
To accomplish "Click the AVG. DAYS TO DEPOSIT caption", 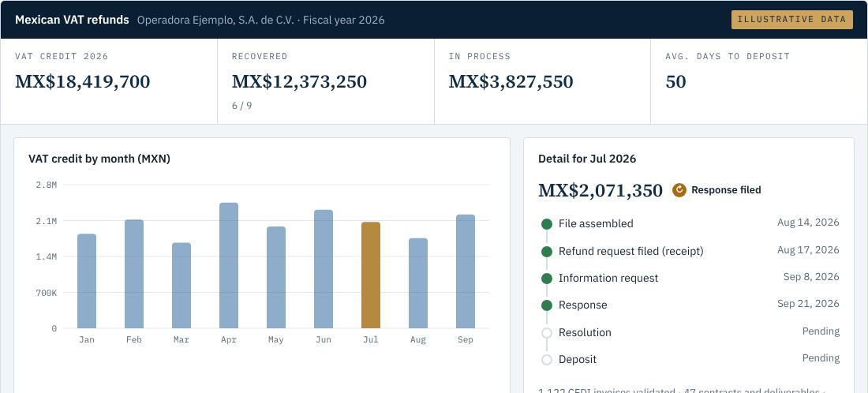I will (728, 57).
